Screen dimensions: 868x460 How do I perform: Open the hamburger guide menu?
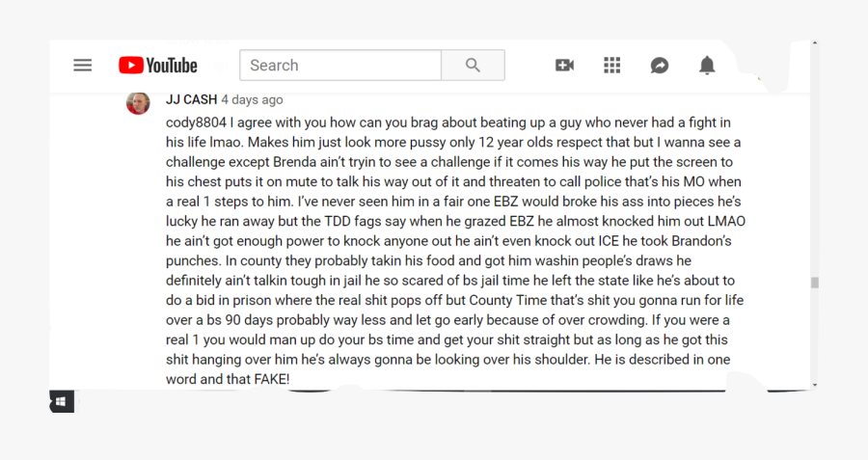click(83, 66)
